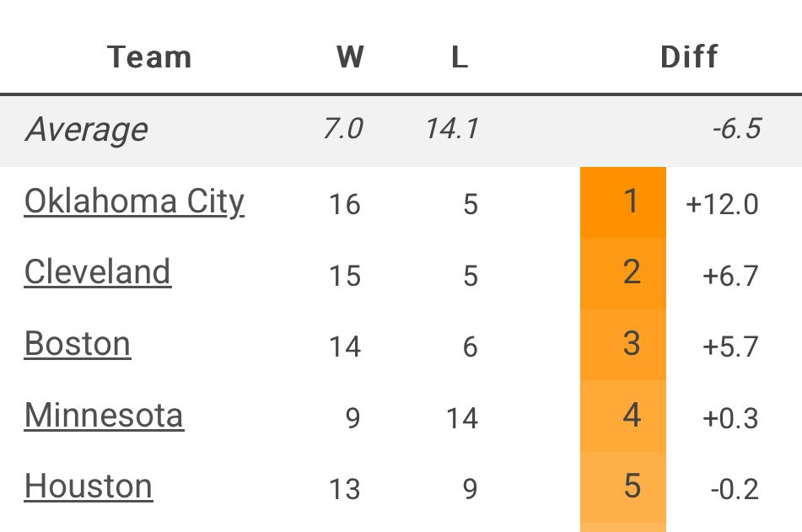Open the Minnesota team link
The height and width of the screenshot is (532, 802).
click(104, 415)
